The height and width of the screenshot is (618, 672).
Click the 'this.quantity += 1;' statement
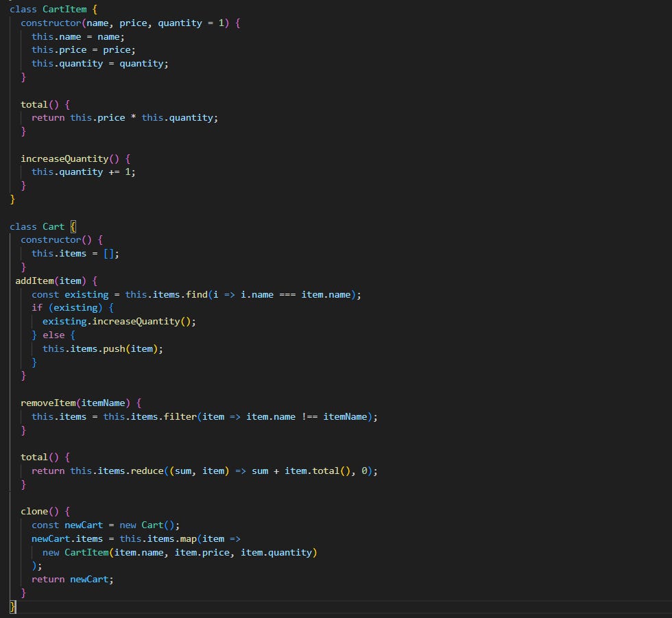coord(83,172)
